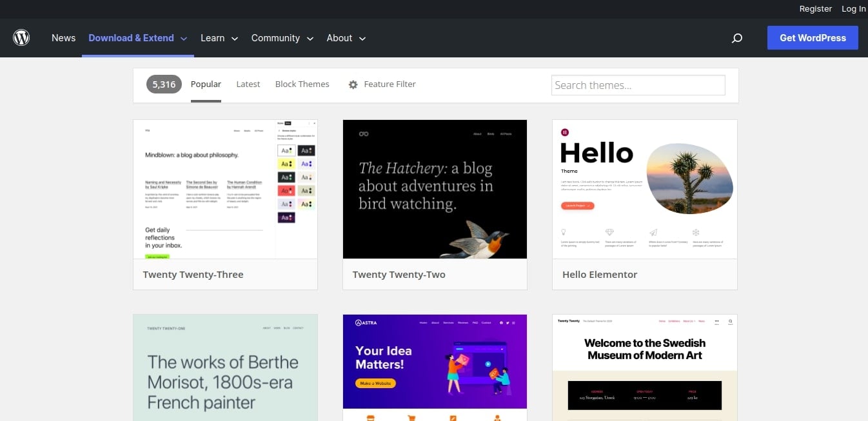Open the search magnifier icon in header

pyautogui.click(x=737, y=38)
